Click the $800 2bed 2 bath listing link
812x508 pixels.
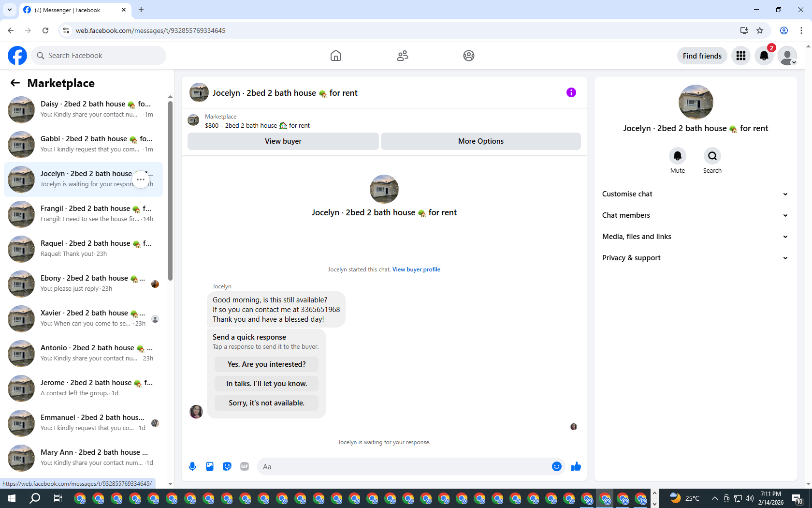257,125
